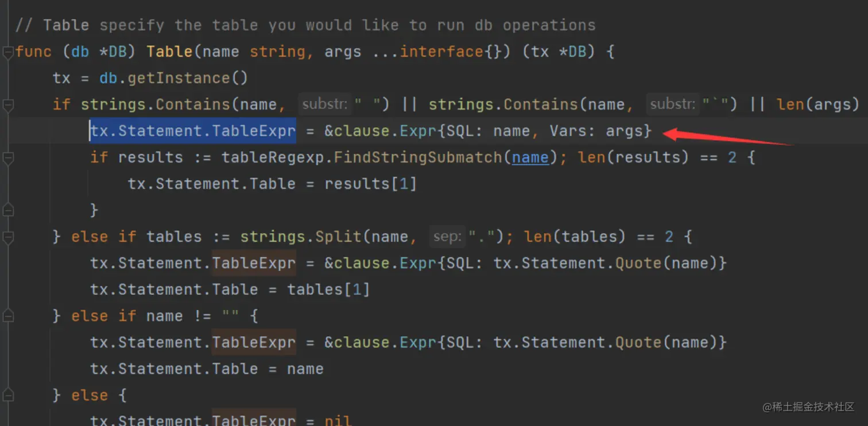The height and width of the screenshot is (426, 868).
Task: Click 'len(args)' at the end of the if line
Action: 817,104
